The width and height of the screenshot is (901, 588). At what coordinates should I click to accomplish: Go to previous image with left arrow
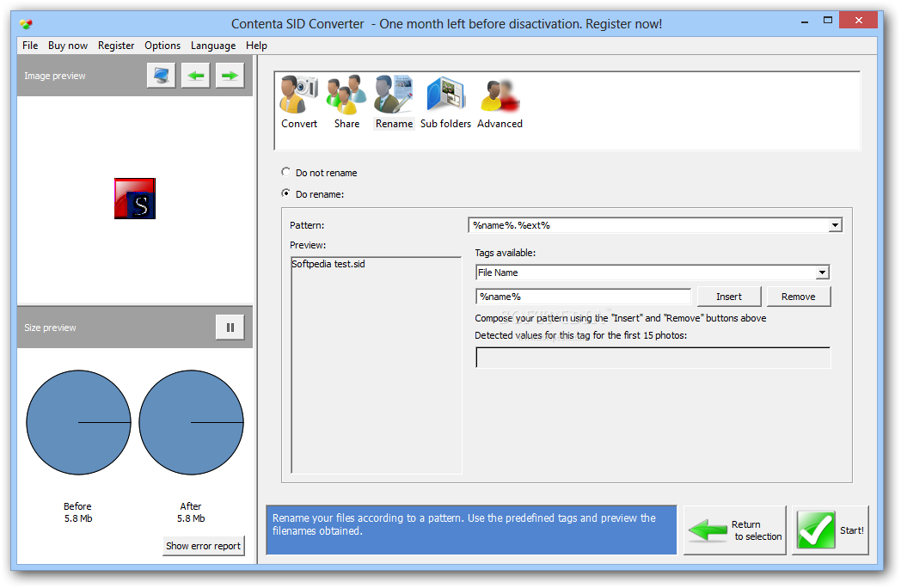pos(195,76)
